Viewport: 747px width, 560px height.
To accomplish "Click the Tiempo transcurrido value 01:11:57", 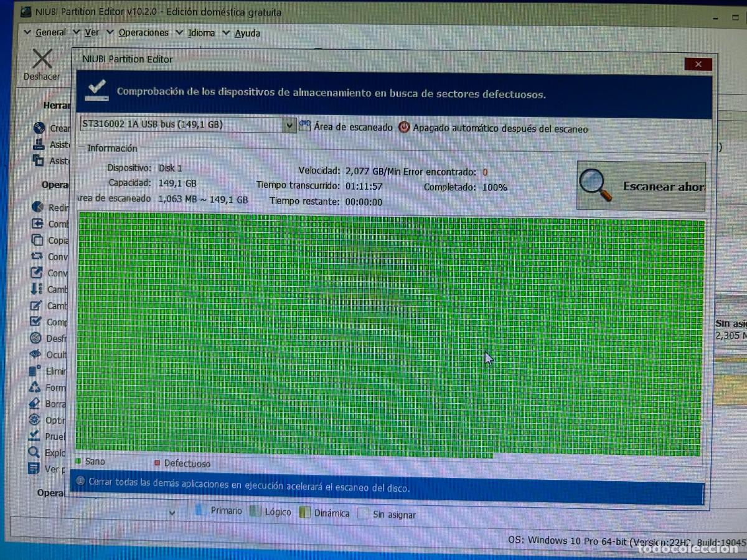I will pos(364,186).
